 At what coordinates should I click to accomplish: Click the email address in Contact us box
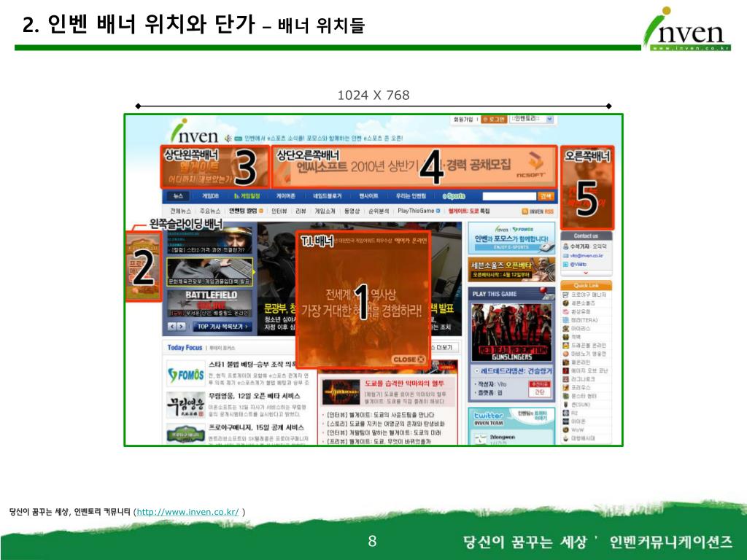(x=587, y=256)
